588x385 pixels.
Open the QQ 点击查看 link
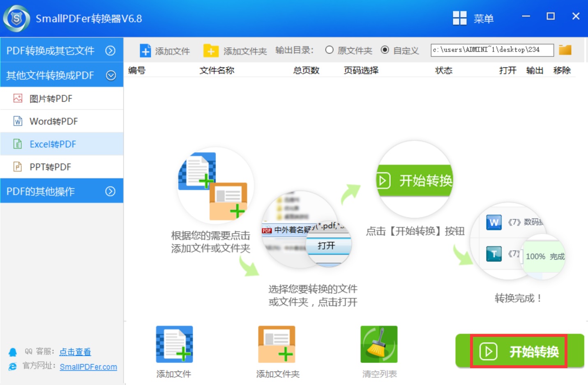coord(75,352)
